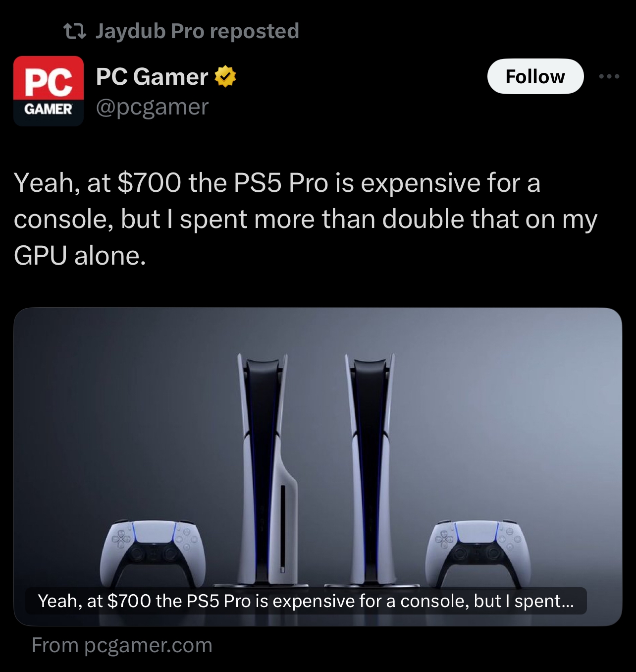Click the tweet text about $700 PS5 Pro
The height and width of the screenshot is (672, 636).
(x=306, y=219)
